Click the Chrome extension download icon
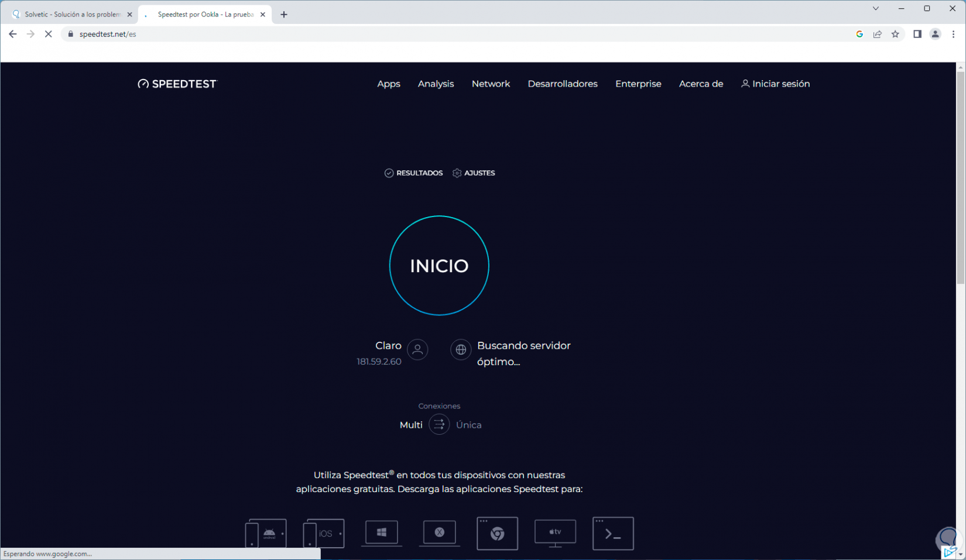 [498, 533]
